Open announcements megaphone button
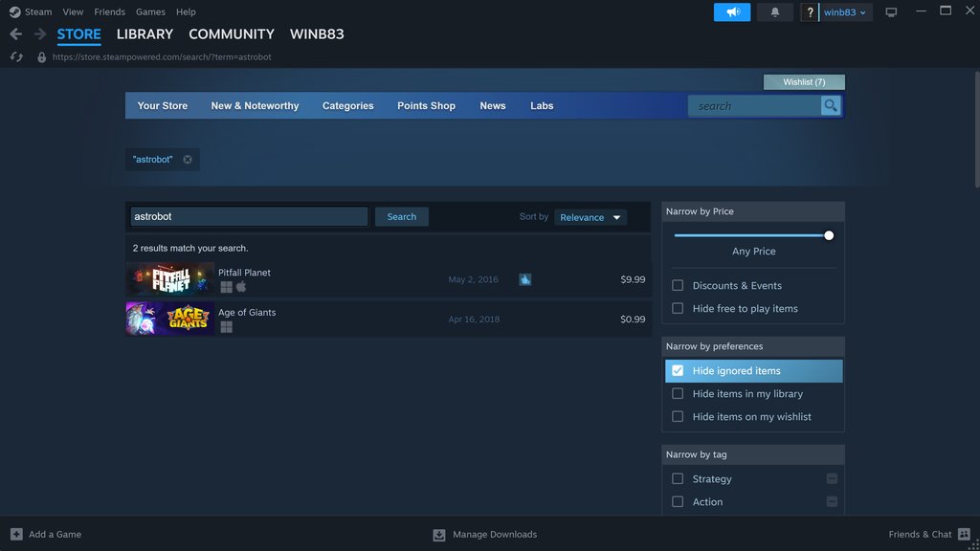This screenshot has width=980, height=551. (732, 11)
